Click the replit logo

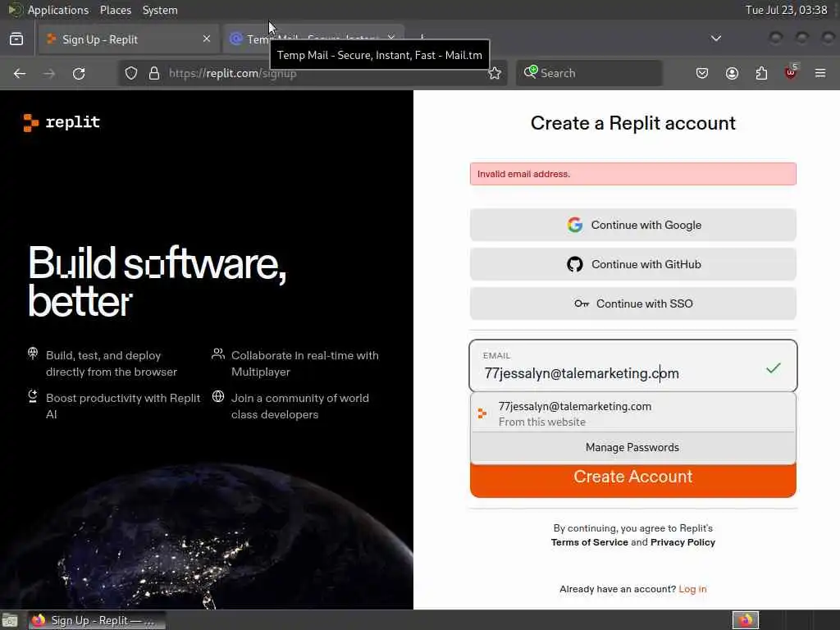tap(62, 122)
